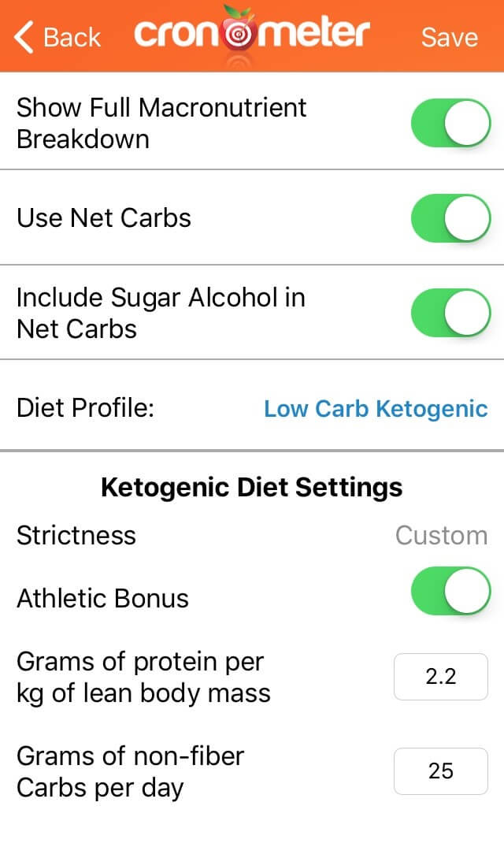
Task: Select the non-fiber carbs field showing 25
Action: click(x=440, y=771)
